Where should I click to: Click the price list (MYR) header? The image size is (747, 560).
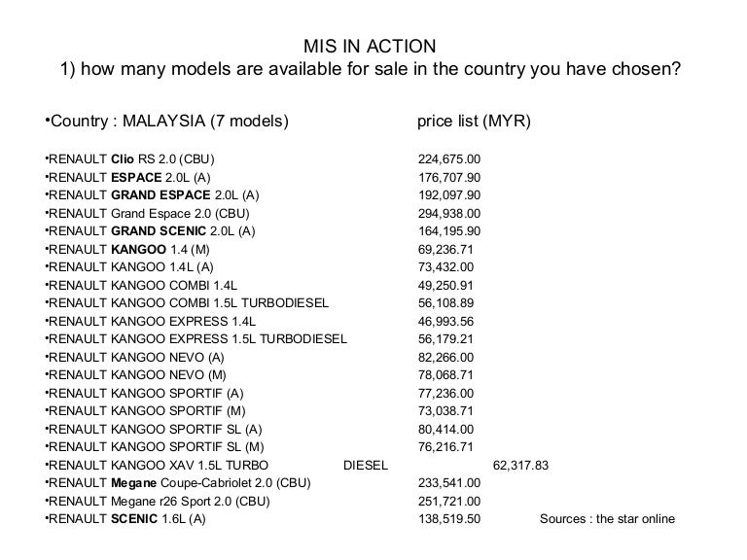point(474,121)
